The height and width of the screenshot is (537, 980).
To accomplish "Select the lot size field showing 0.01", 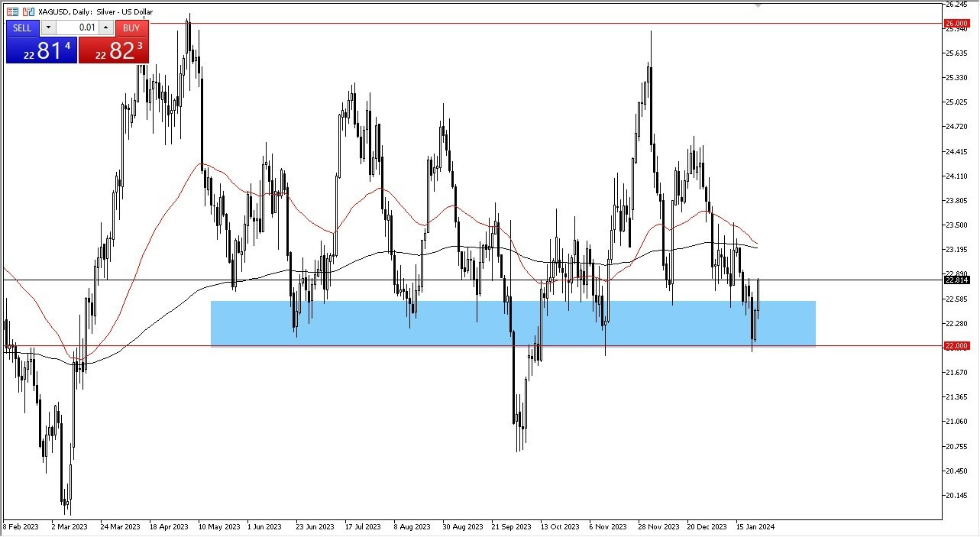I will point(86,27).
